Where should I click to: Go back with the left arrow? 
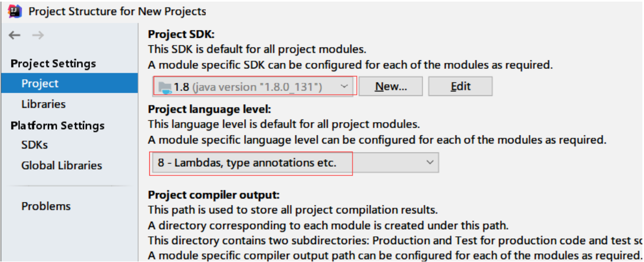pos(15,36)
